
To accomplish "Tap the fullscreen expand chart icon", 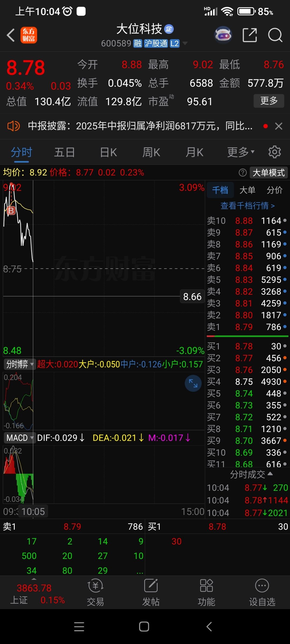I will pos(193,383).
